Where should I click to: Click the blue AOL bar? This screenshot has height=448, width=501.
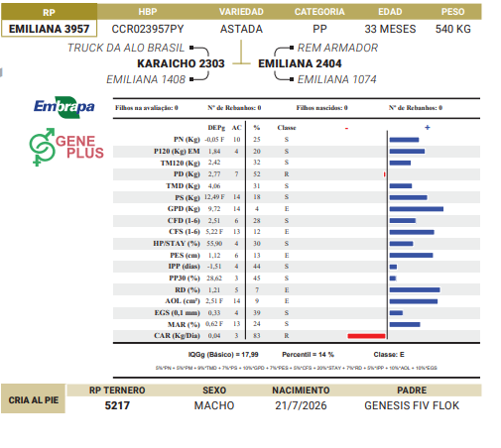414,301
